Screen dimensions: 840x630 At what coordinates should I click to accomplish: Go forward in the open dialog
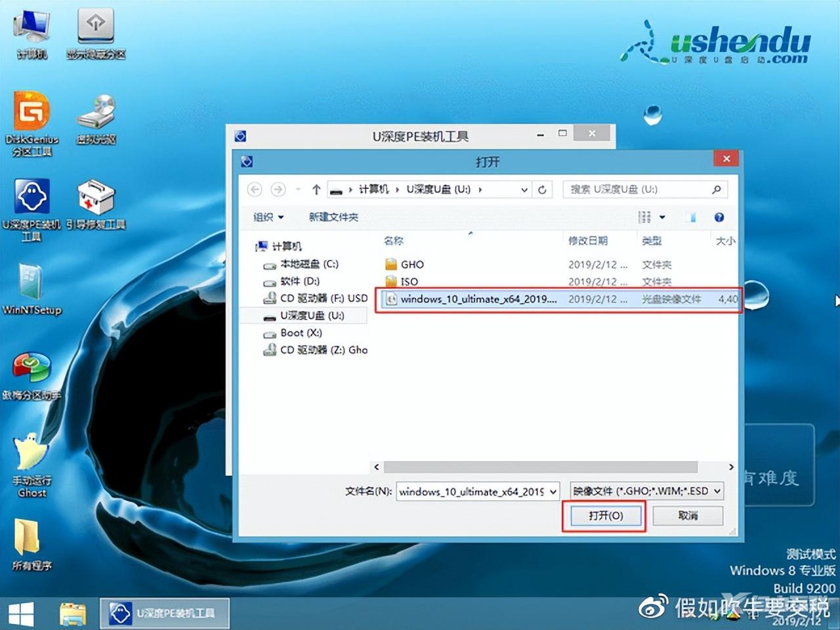tap(278, 190)
